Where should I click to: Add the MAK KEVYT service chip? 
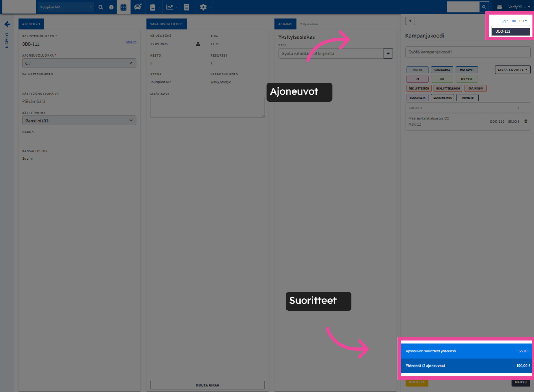[467, 70]
